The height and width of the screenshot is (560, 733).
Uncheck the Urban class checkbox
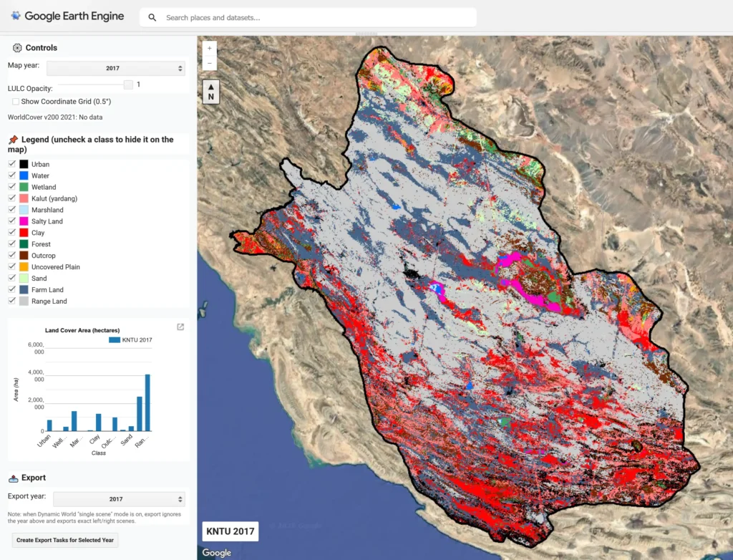point(12,164)
